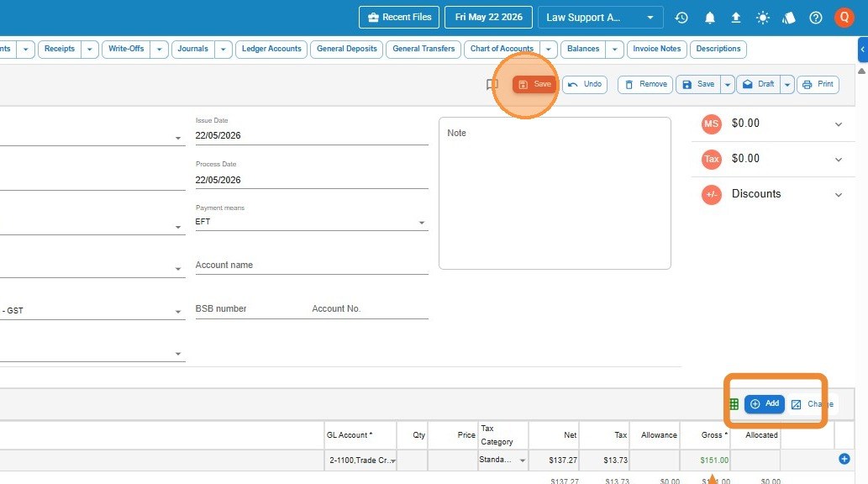Open help question mark icon
The image size is (868, 484).
pyautogui.click(x=815, y=18)
